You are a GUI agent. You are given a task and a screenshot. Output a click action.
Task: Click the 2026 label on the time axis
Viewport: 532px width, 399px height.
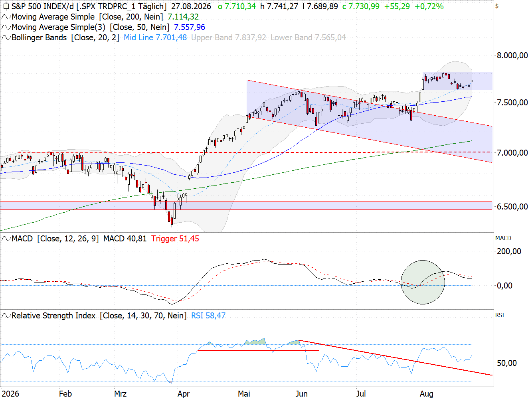coord(10,394)
